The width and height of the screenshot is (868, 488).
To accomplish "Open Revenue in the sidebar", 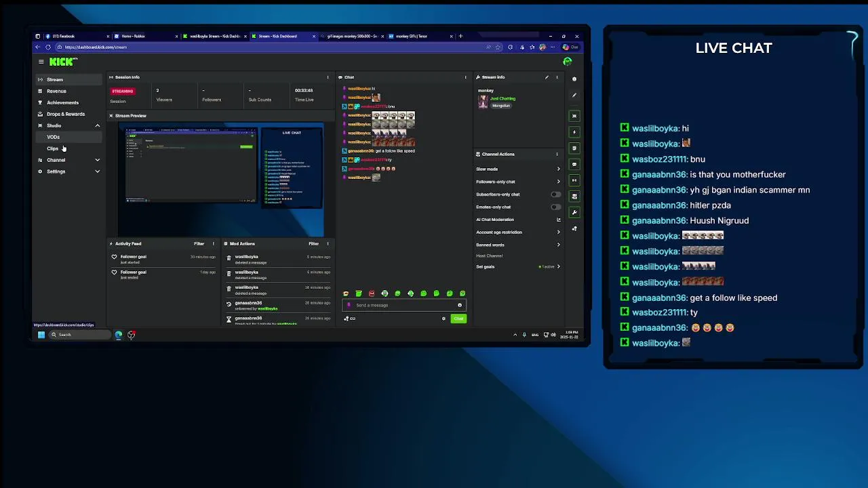I will [69, 91].
